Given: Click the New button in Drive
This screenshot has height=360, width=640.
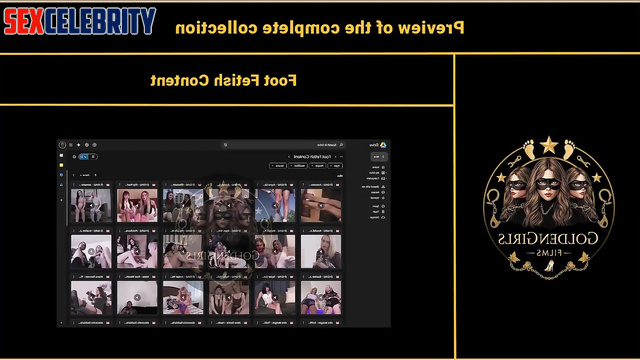Looking at the screenshot, I should point(379,156).
